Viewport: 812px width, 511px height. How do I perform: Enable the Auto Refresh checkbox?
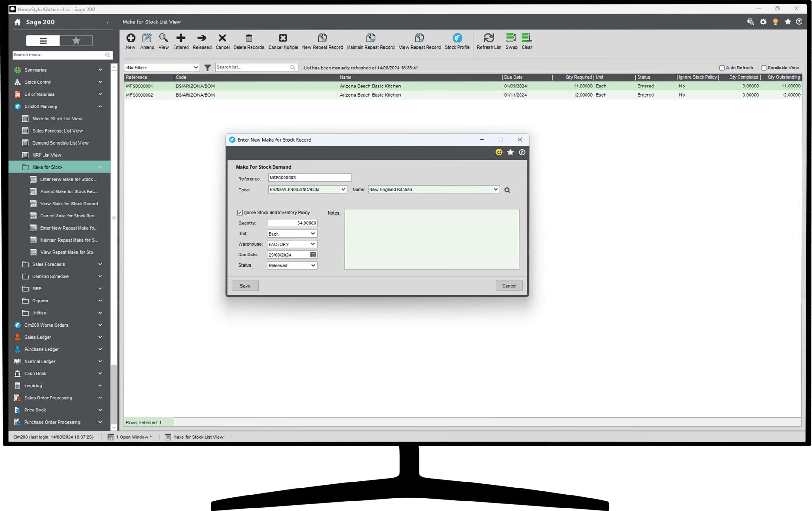(722, 68)
